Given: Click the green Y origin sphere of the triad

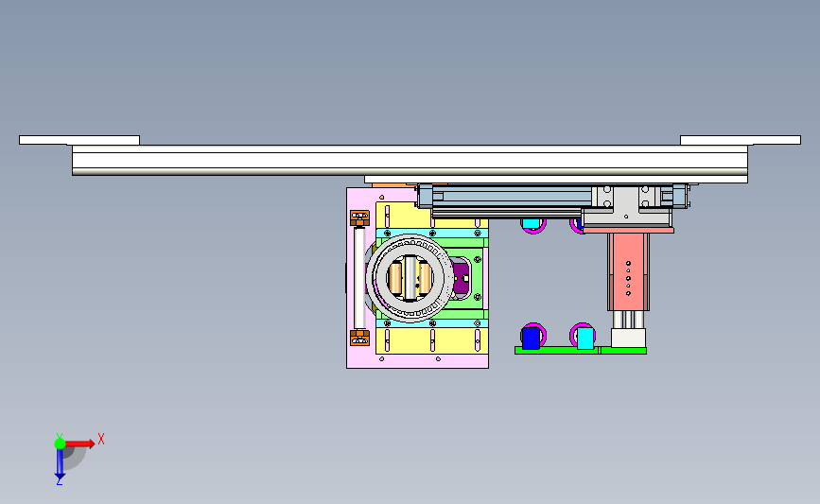Looking at the screenshot, I should tap(60, 443).
